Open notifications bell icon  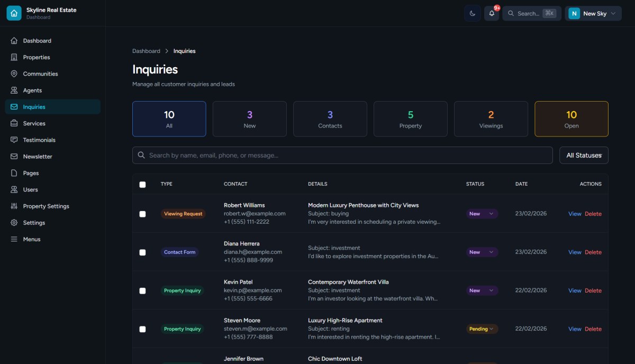tap(492, 13)
